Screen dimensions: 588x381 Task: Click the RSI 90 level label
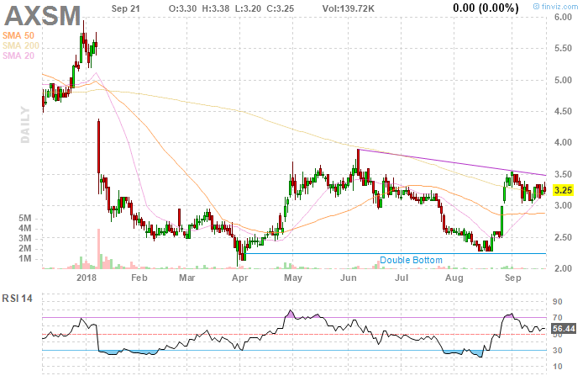(558, 302)
